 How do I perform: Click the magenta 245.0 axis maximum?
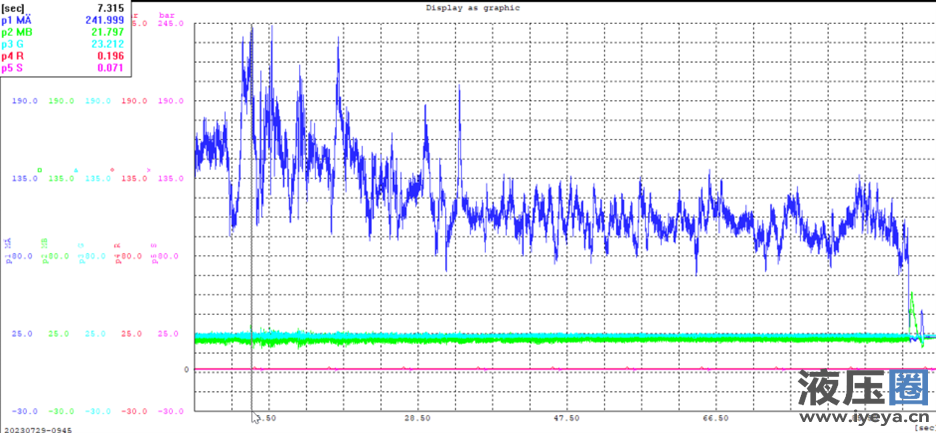pyautogui.click(x=171, y=23)
